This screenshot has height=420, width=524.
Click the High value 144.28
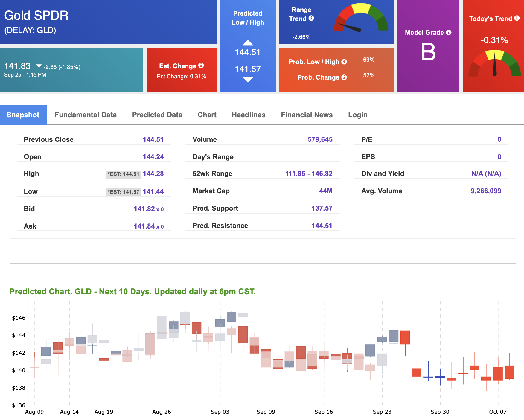point(153,174)
